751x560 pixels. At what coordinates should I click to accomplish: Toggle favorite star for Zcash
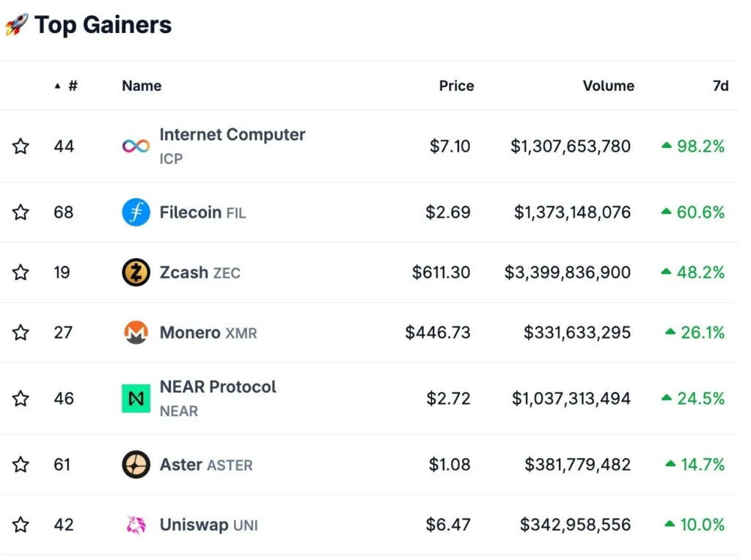(21, 273)
